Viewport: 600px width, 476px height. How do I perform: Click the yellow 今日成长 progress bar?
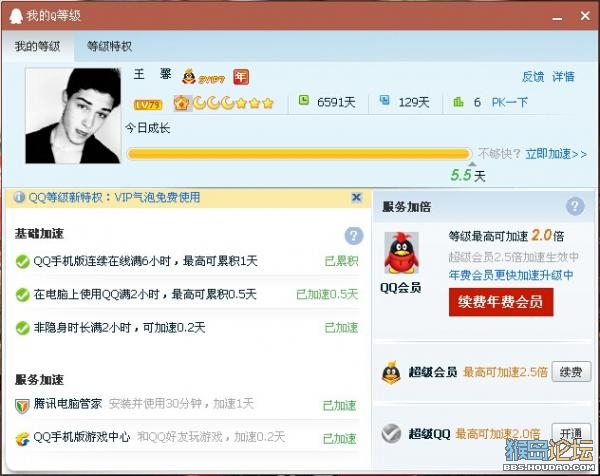tap(299, 154)
